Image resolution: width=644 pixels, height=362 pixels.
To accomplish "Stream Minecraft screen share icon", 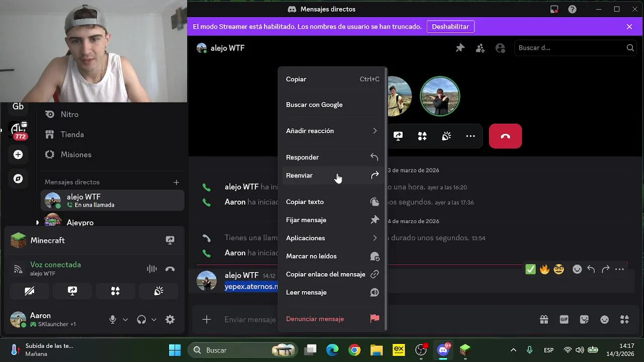I will pos(170,240).
